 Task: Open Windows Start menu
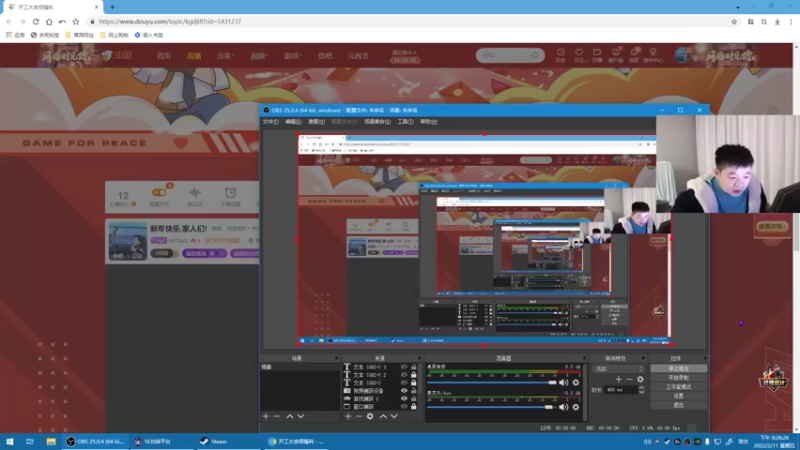point(10,441)
